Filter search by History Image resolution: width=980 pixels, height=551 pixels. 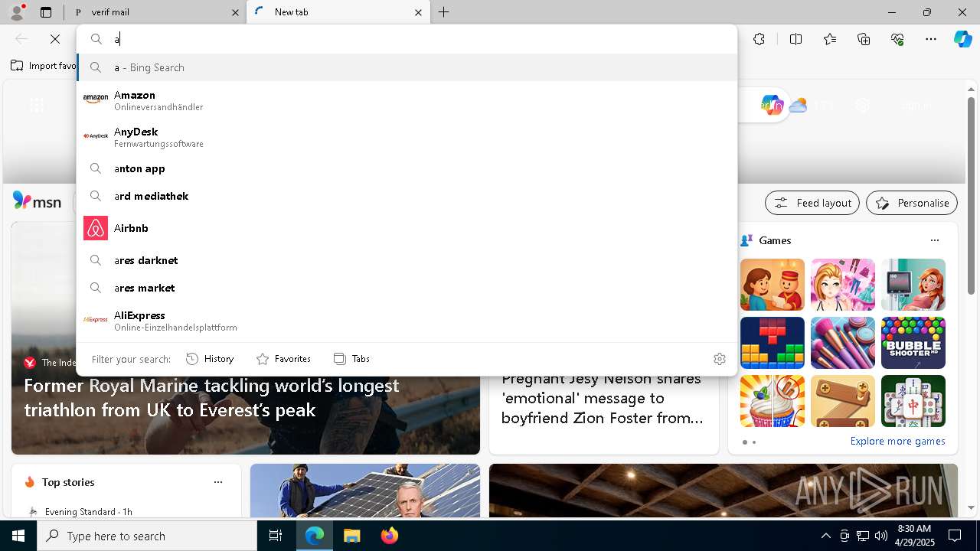point(210,359)
